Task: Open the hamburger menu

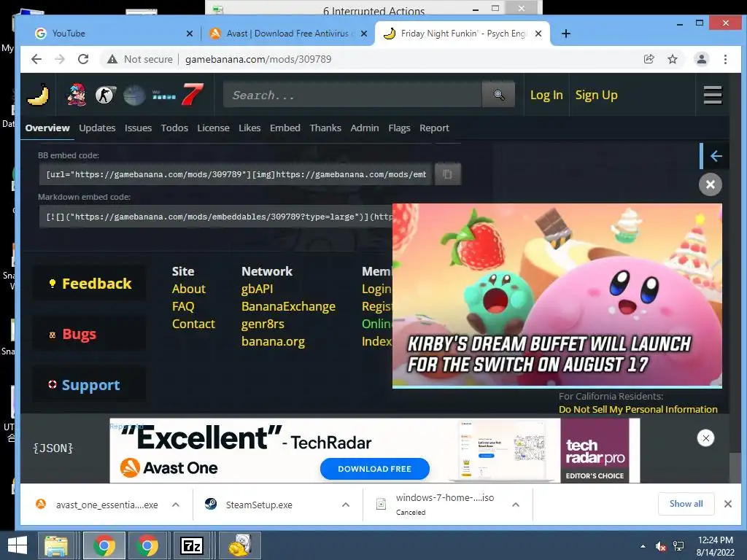Action: coord(713,96)
